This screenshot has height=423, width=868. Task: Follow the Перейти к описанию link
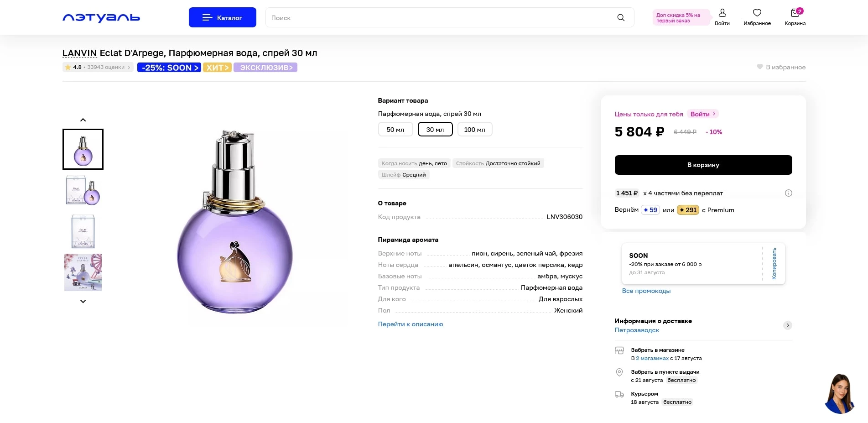click(x=410, y=324)
